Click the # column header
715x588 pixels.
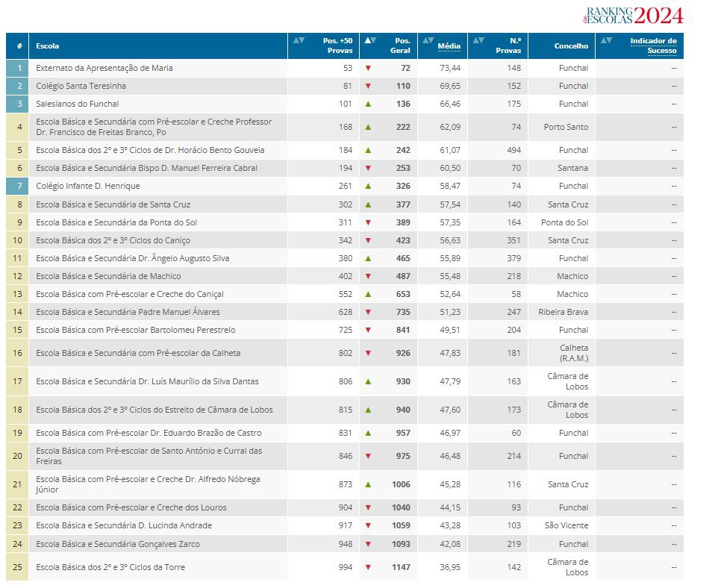tap(18, 46)
